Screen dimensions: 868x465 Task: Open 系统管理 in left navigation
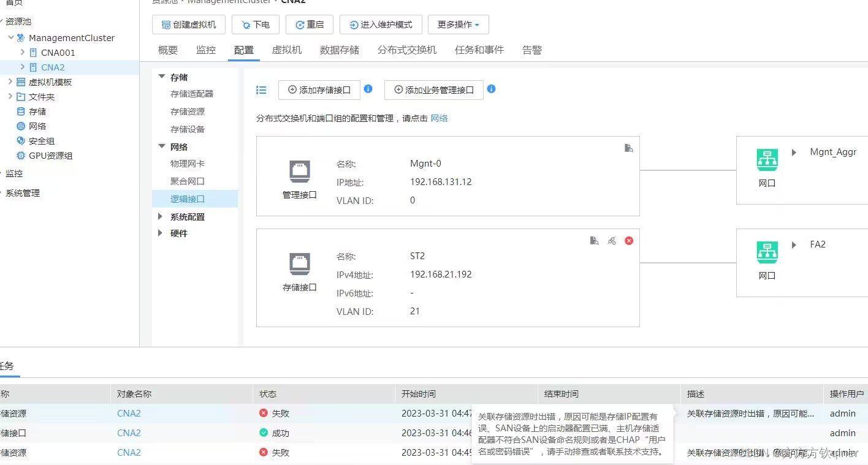pos(23,193)
